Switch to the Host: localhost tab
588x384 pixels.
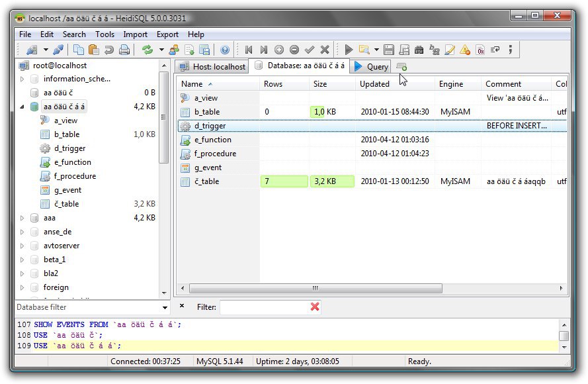212,67
